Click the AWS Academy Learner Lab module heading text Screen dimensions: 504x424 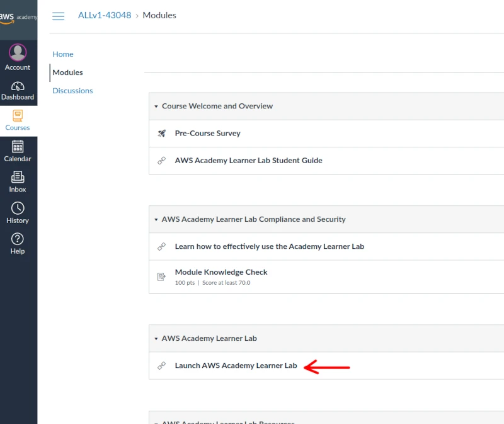point(209,338)
